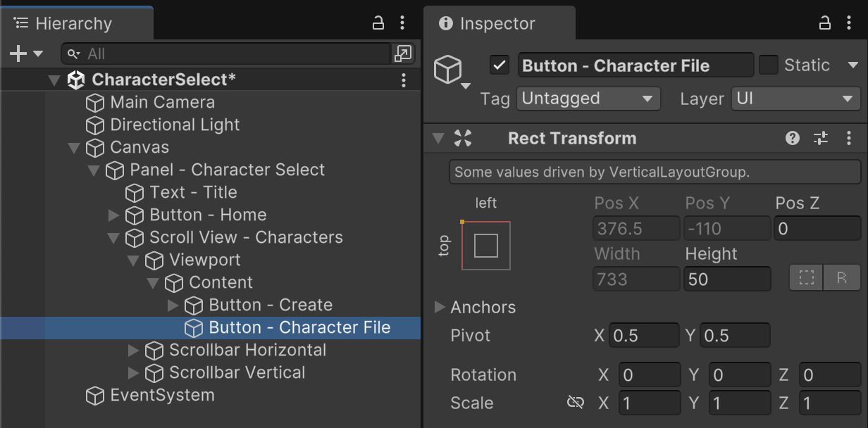Toggle blueprint mode button in Rect Transform
The height and width of the screenshot is (428, 868).
pyautogui.click(x=806, y=279)
